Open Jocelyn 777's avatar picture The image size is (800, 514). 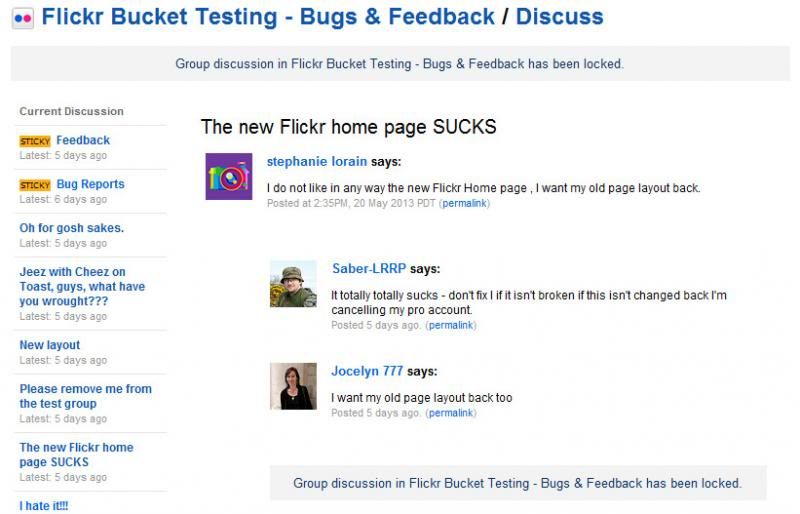click(293, 385)
